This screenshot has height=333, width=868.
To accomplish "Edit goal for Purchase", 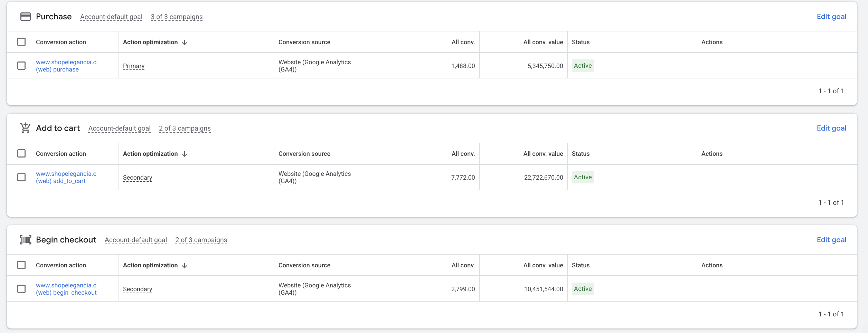I will [x=831, y=17].
